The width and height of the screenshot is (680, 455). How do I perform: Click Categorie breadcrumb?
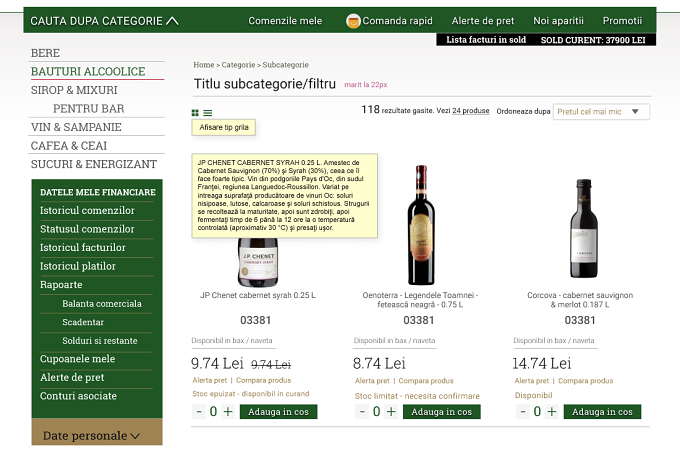(238, 65)
